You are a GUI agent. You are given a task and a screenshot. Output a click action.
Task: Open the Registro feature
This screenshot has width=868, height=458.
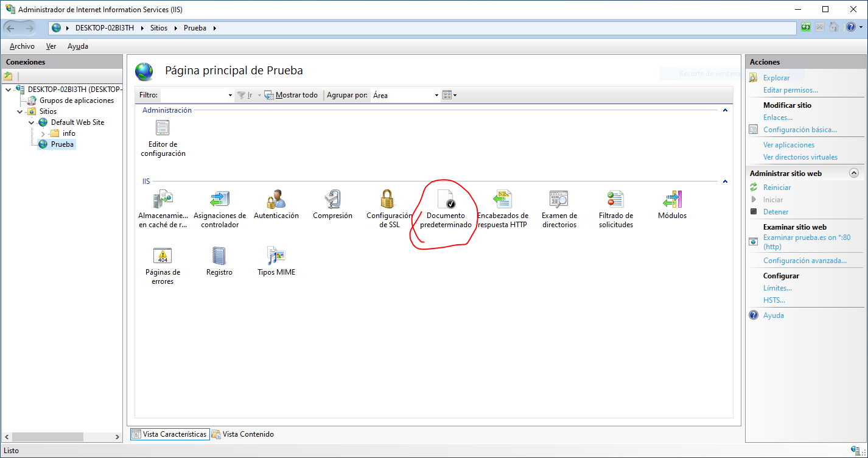(x=219, y=261)
